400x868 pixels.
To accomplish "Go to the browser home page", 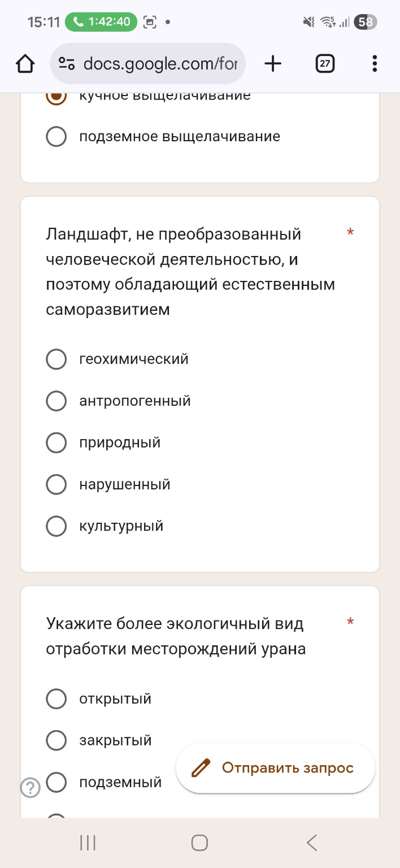I will (x=25, y=63).
